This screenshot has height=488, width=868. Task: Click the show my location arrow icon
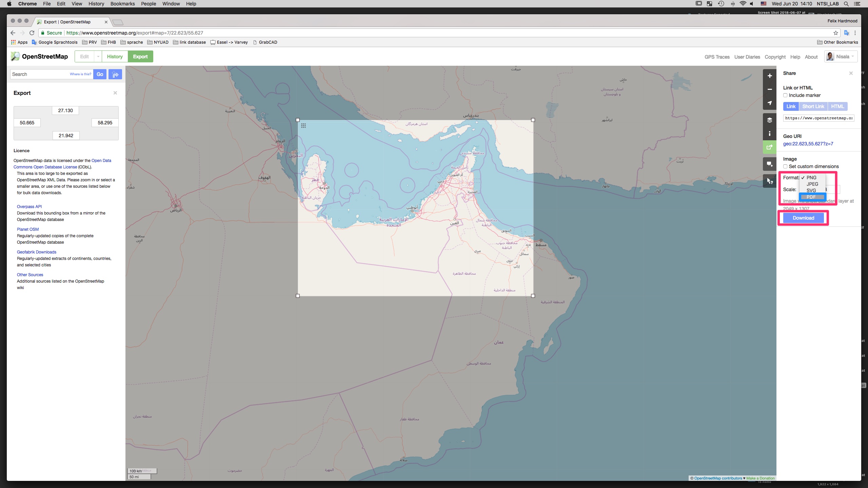click(769, 103)
